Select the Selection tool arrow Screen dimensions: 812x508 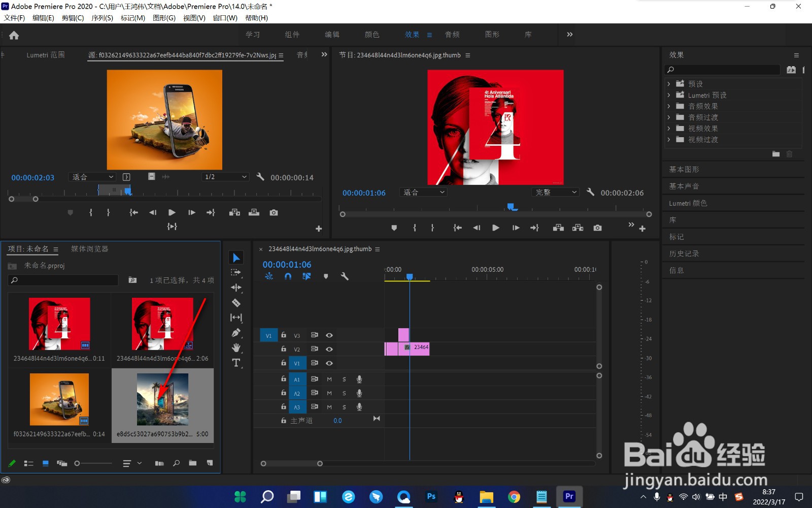[236, 258]
